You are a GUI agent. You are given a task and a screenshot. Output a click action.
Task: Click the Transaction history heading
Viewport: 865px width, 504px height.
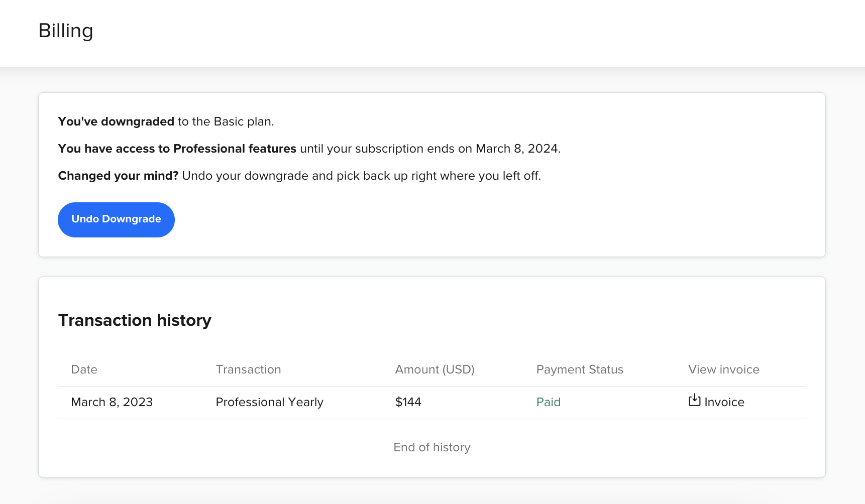pos(135,320)
